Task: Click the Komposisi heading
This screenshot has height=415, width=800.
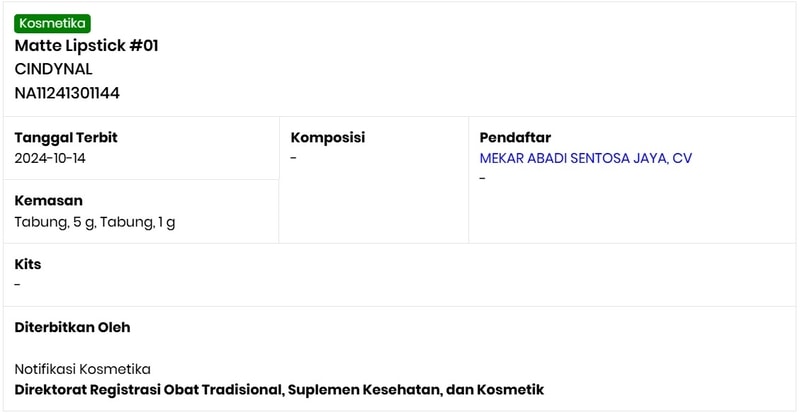Action: (327, 137)
